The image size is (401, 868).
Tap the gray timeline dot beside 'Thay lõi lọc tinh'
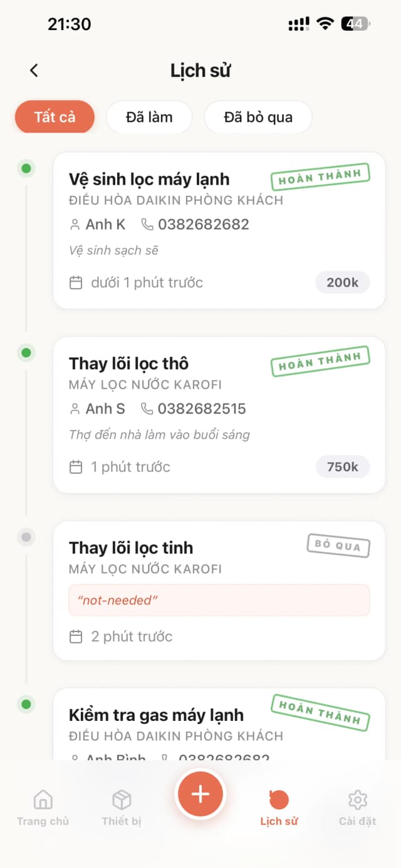(x=26, y=536)
